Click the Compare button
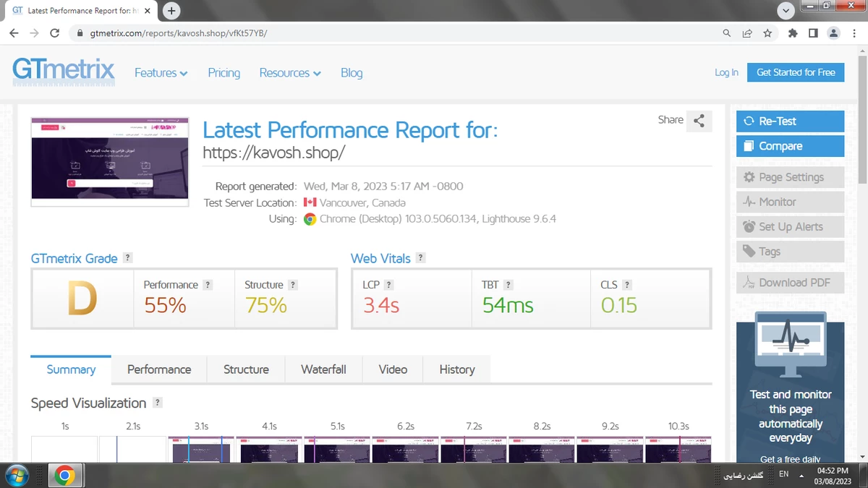Screen dimensions: 868x488 (790, 146)
